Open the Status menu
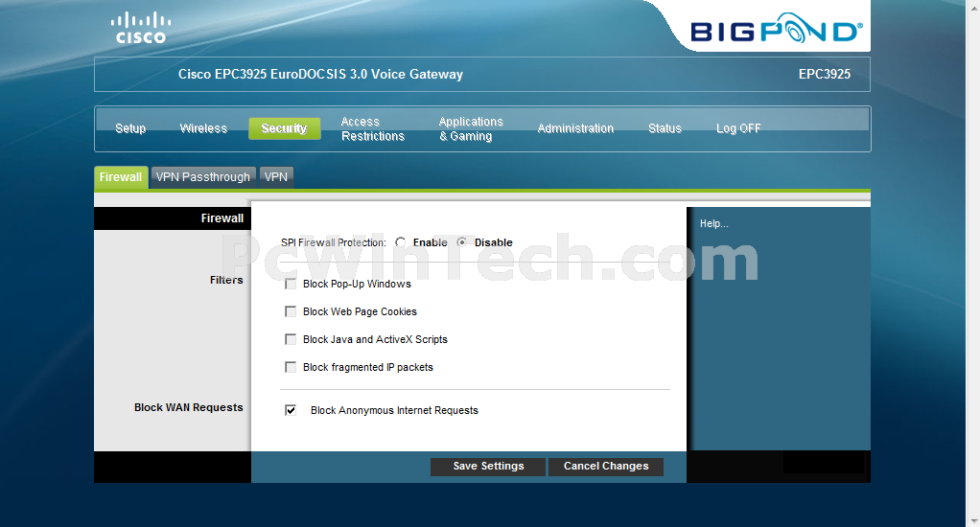 pos(665,128)
